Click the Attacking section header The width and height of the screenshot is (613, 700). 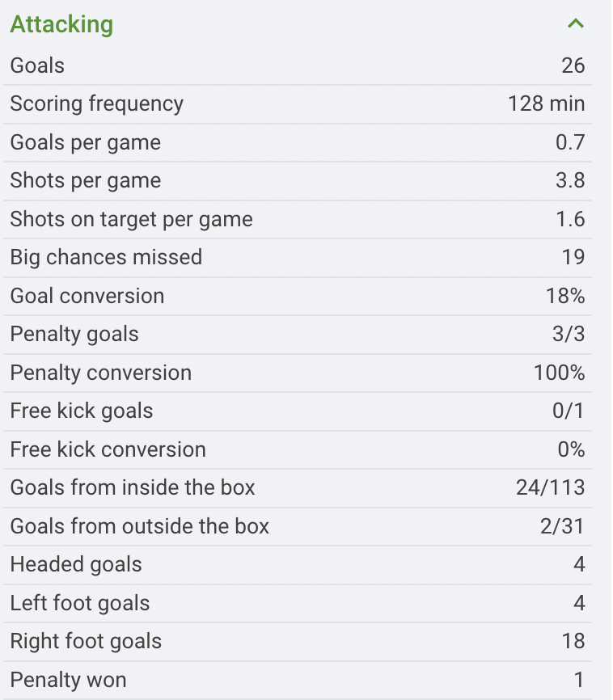click(x=61, y=24)
